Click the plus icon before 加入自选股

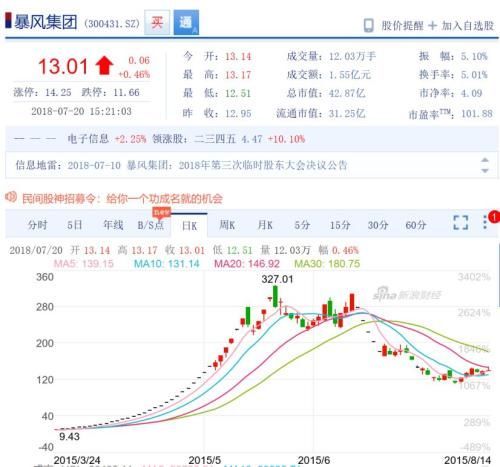click(x=432, y=25)
